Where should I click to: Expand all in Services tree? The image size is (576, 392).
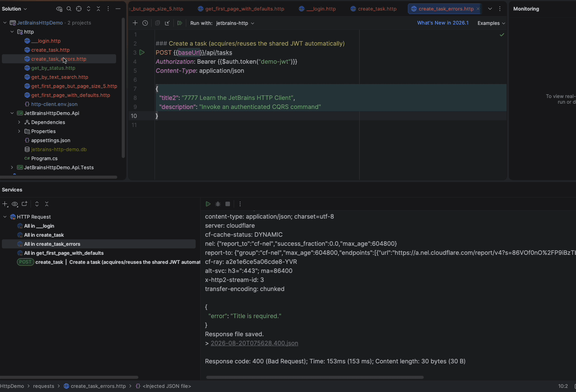click(37, 204)
